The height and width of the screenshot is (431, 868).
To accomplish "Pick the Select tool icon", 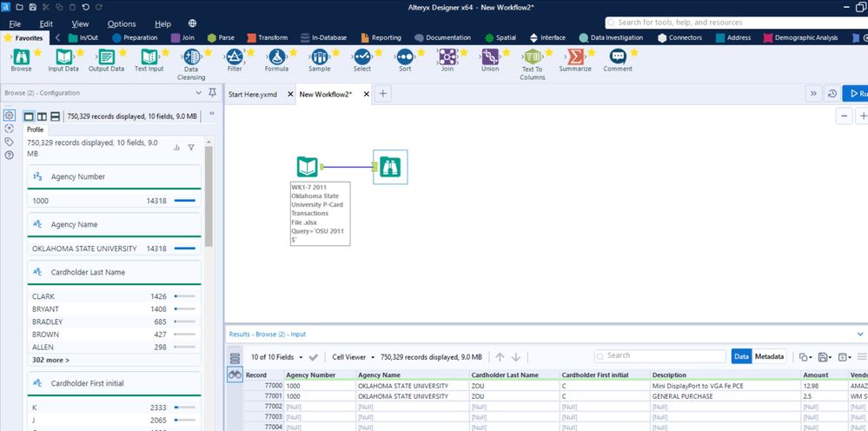I will pyautogui.click(x=362, y=56).
